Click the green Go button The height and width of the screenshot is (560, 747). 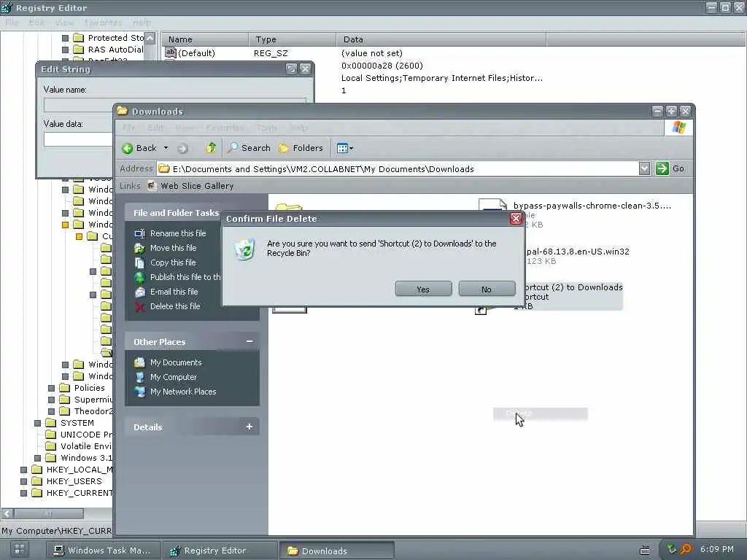[x=670, y=168]
